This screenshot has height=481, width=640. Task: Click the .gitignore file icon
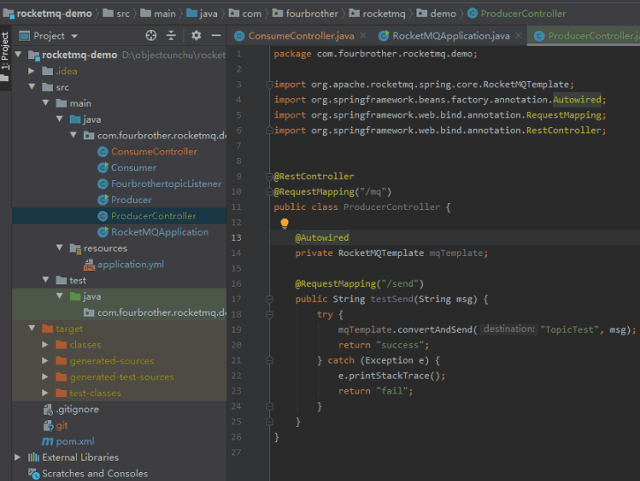pyautogui.click(x=48, y=409)
